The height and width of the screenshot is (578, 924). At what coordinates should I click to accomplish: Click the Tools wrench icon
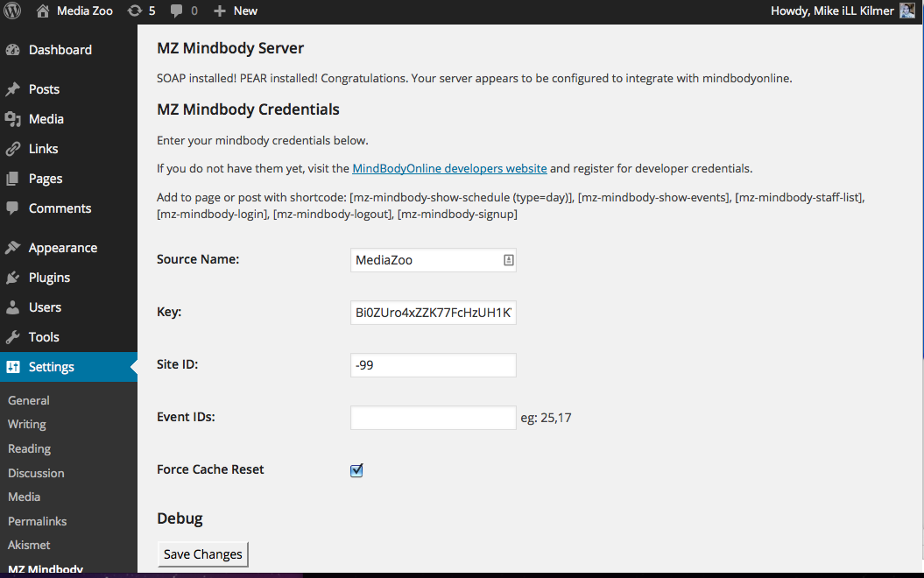(12, 337)
